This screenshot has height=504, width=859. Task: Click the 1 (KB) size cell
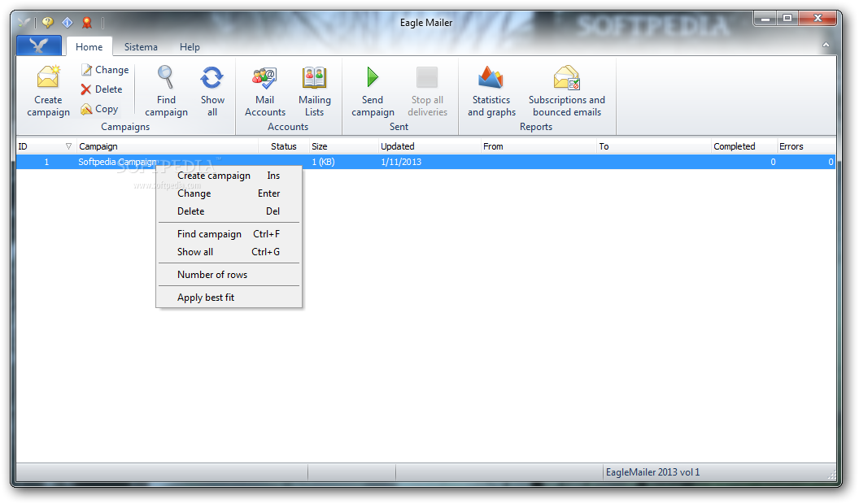323,162
